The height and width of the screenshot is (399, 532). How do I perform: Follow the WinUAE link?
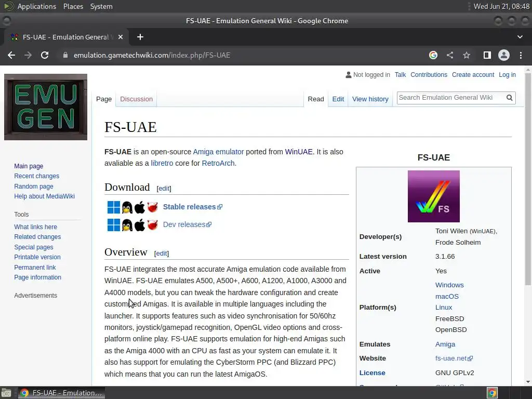(299, 152)
